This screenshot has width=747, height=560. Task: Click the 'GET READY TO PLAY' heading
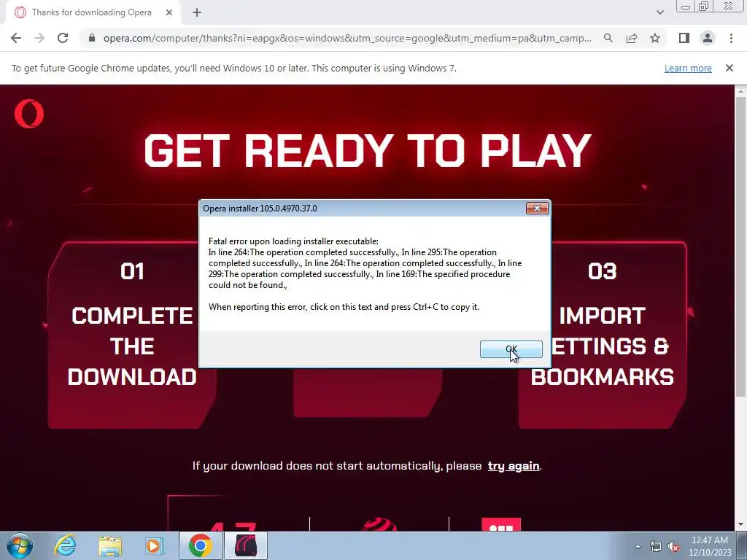[368, 150]
